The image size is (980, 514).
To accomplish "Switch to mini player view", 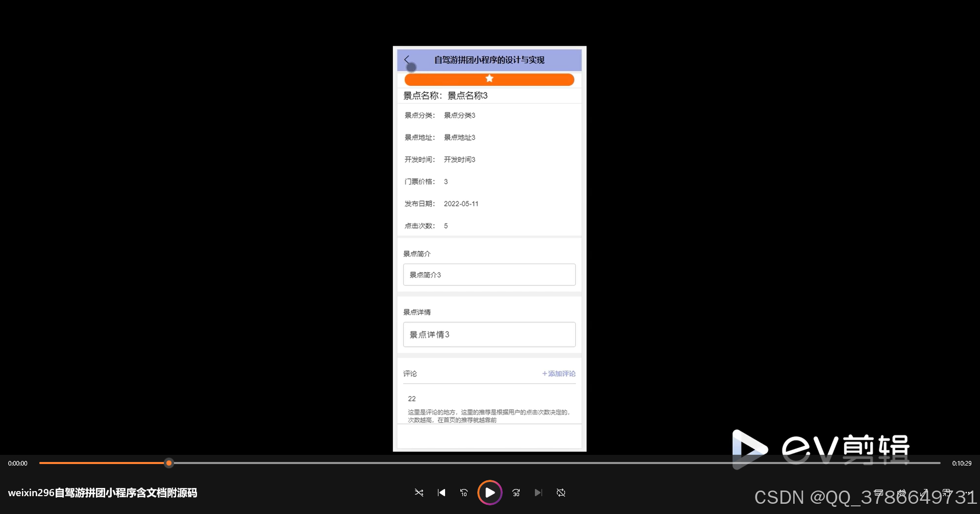I will (947, 493).
